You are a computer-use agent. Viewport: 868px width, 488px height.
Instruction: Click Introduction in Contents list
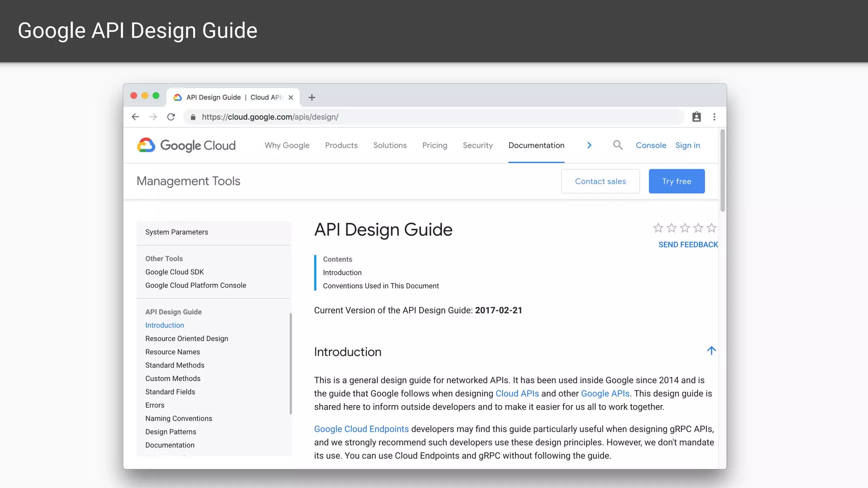pyautogui.click(x=342, y=273)
